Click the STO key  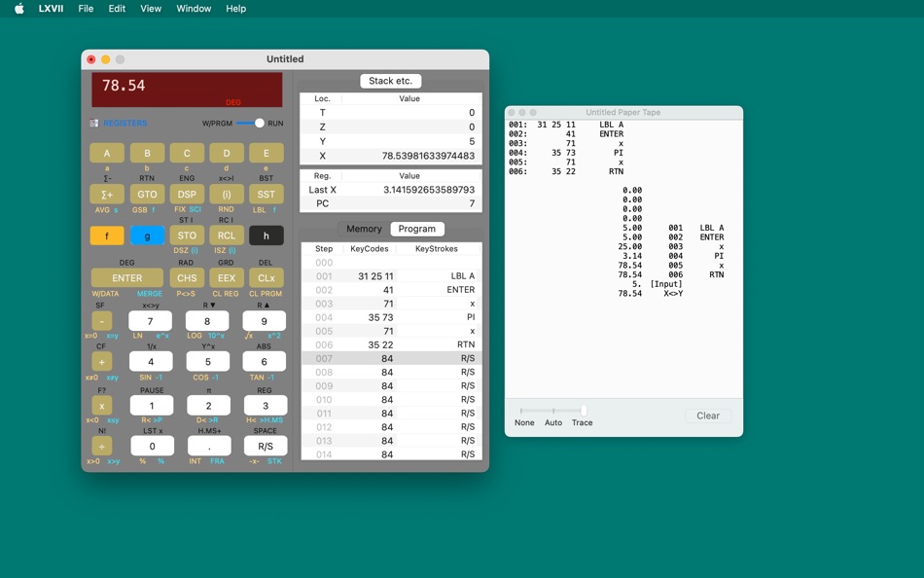187,235
